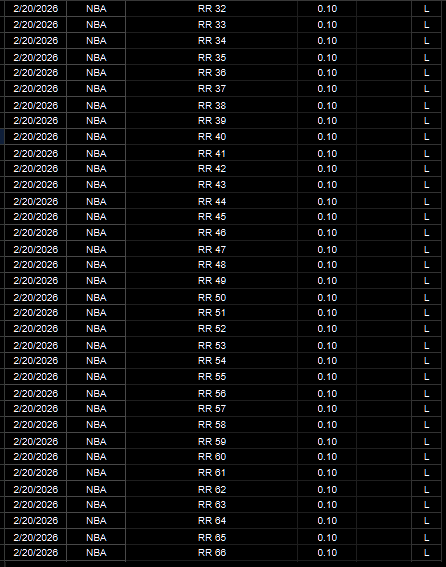Click the RR 51 cell
Image resolution: width=446 pixels, height=567 pixels.
point(212,313)
